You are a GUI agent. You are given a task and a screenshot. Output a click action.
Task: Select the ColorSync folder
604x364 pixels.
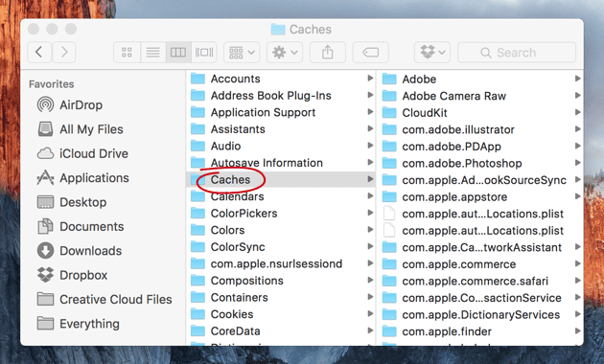coord(281,246)
